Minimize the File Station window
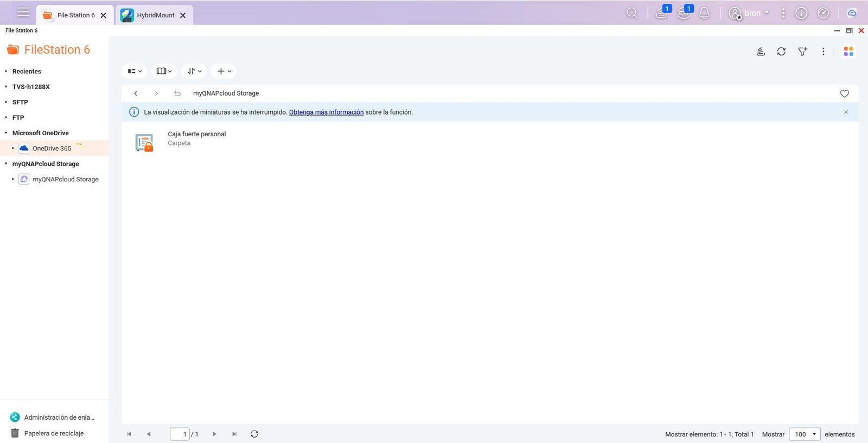The height and width of the screenshot is (443, 868). click(x=837, y=31)
